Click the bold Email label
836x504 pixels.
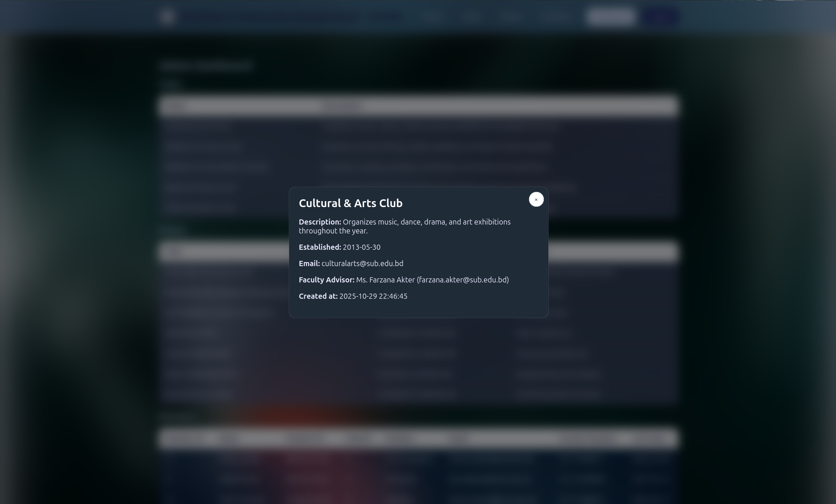point(309,263)
